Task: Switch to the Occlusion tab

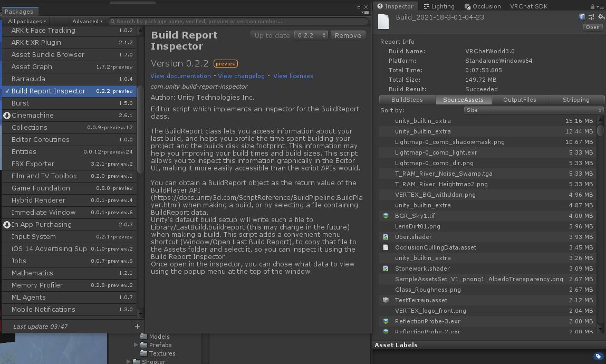Action: [x=483, y=6]
